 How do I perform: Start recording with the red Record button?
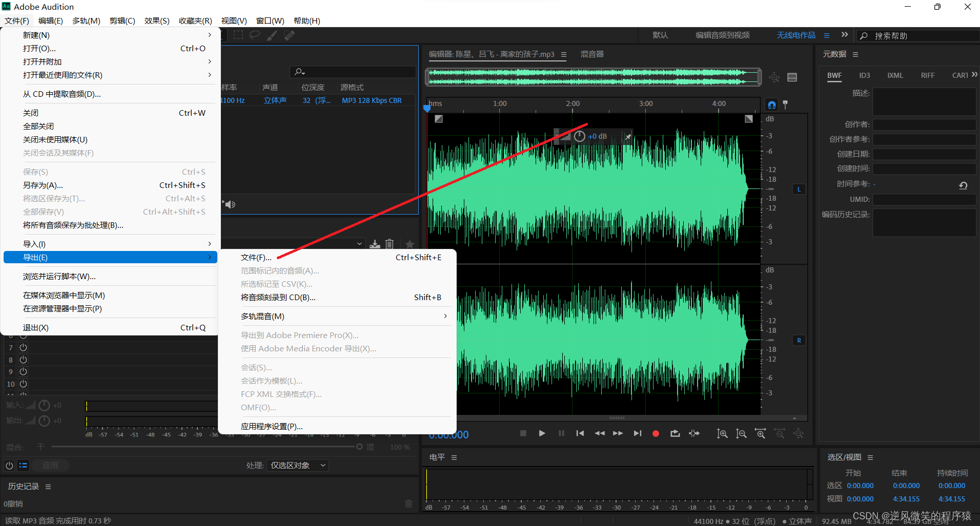[x=656, y=433]
